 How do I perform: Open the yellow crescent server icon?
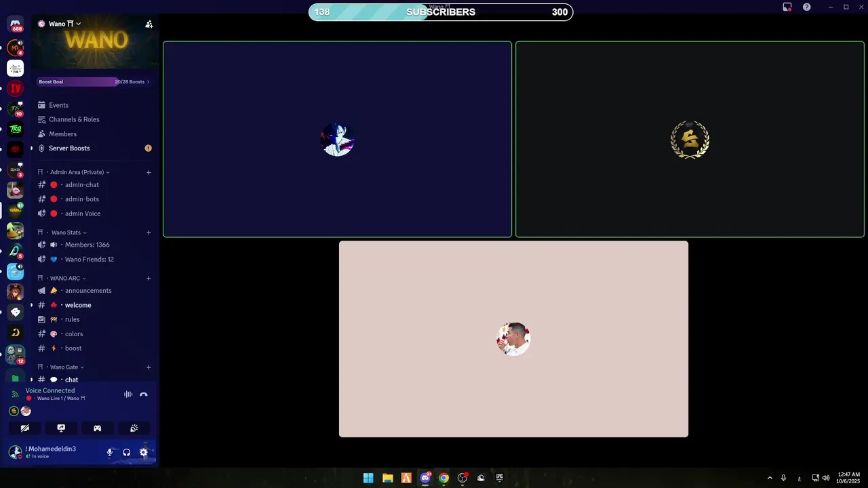[15, 332]
